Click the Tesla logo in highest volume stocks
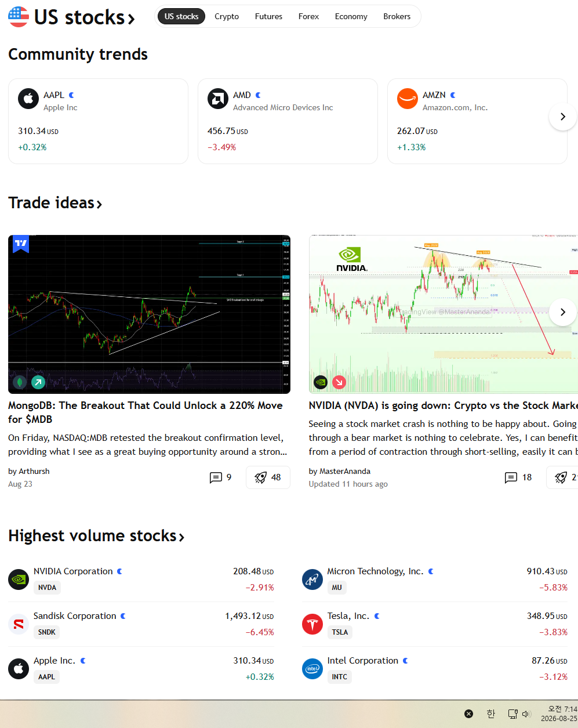Image resolution: width=578 pixels, height=728 pixels. point(312,624)
